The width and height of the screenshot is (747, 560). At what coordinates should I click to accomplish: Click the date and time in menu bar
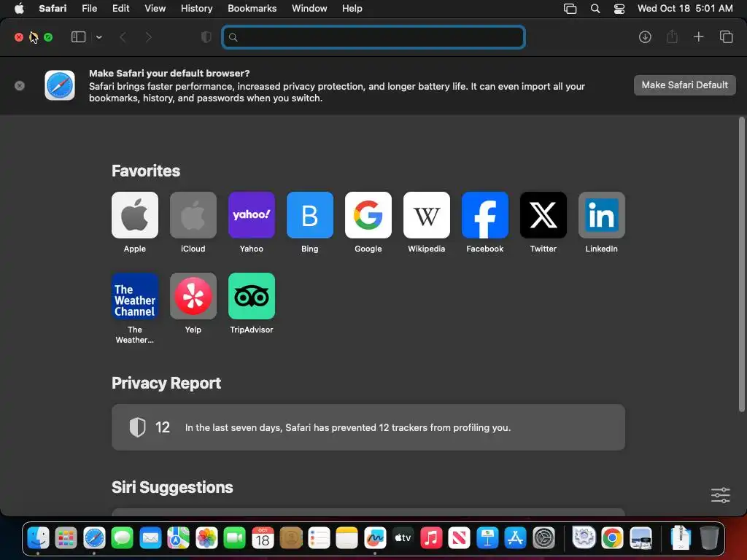[x=685, y=9]
